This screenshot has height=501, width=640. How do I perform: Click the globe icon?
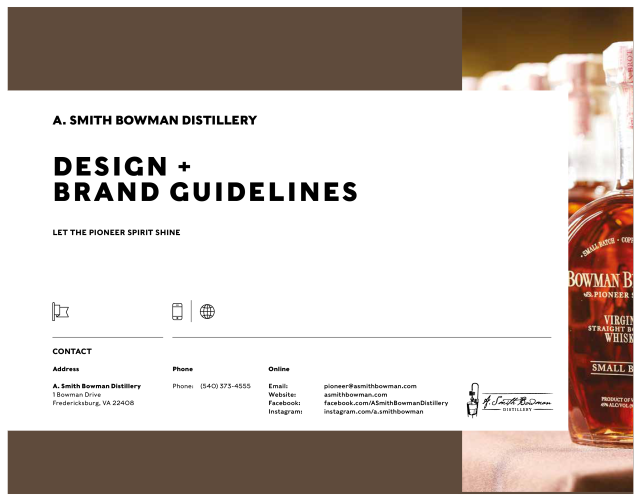(x=207, y=312)
